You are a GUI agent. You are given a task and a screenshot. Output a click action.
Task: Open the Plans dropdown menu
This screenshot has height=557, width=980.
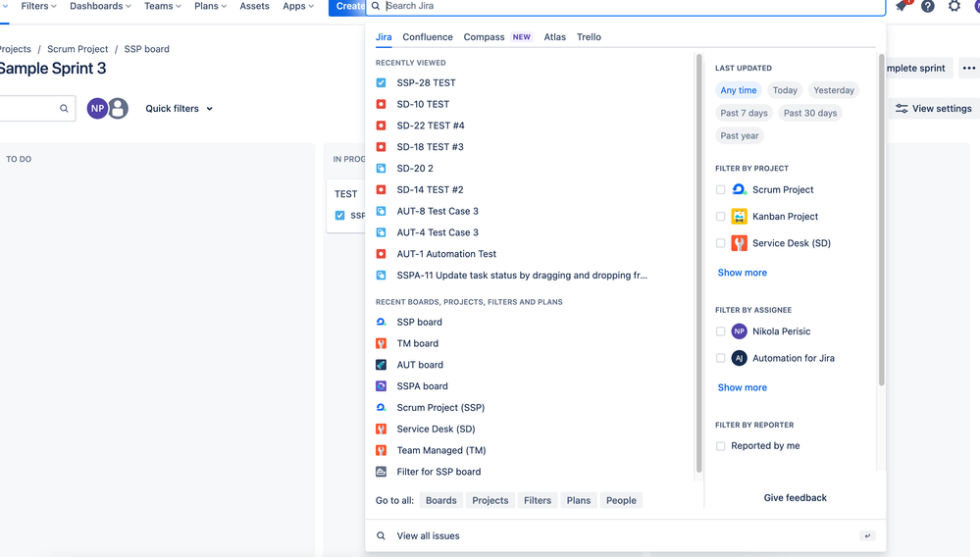pos(210,6)
